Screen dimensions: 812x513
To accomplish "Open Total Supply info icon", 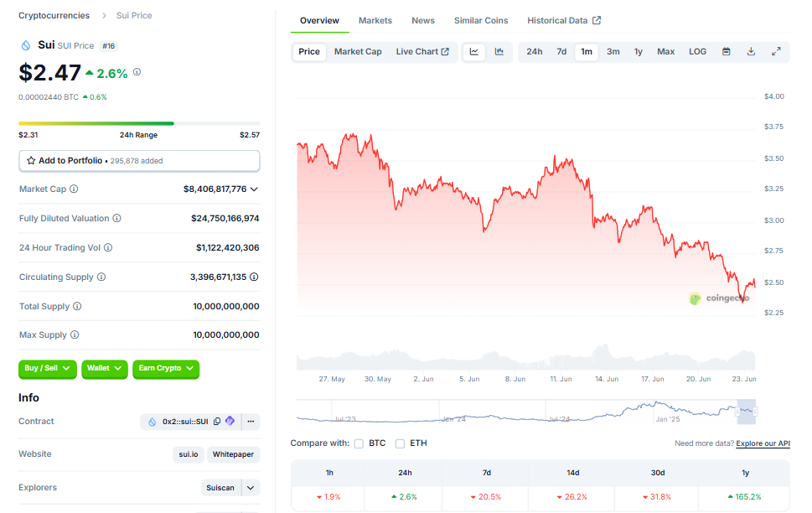I will pyautogui.click(x=77, y=306).
